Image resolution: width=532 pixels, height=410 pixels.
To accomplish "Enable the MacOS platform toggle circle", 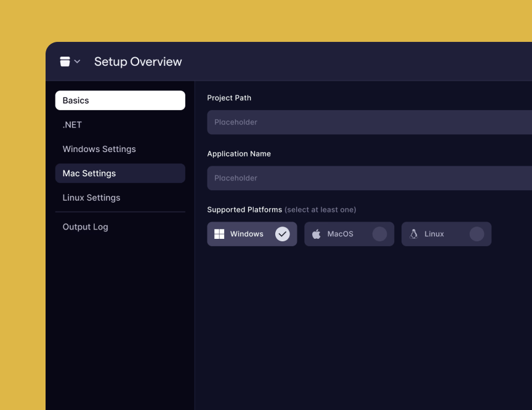I will tap(379, 234).
